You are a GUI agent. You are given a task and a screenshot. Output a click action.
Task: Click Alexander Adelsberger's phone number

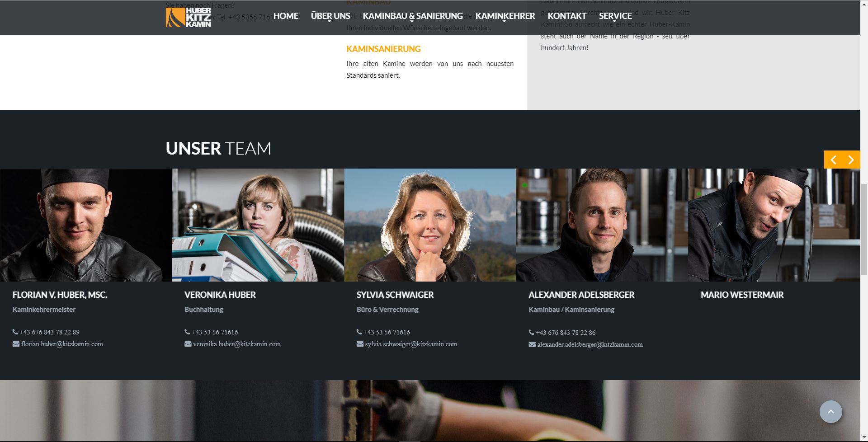click(x=566, y=333)
